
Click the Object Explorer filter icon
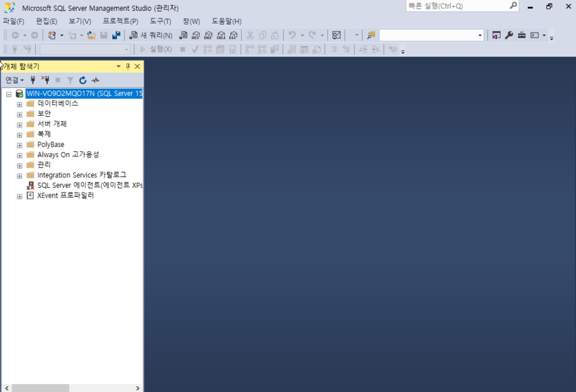click(x=70, y=80)
